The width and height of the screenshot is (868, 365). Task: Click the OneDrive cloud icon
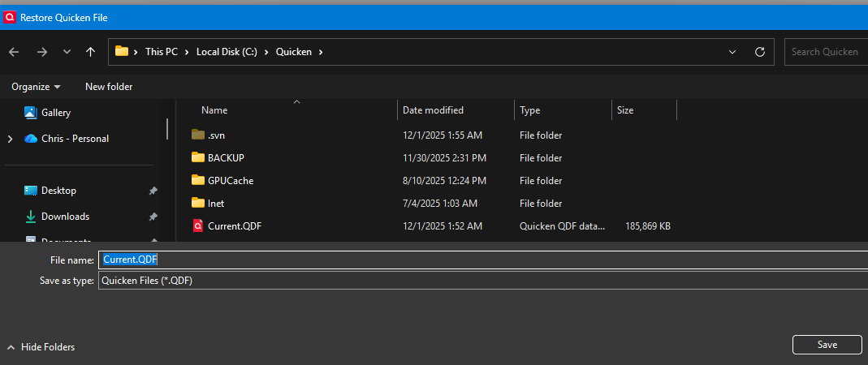[30, 139]
